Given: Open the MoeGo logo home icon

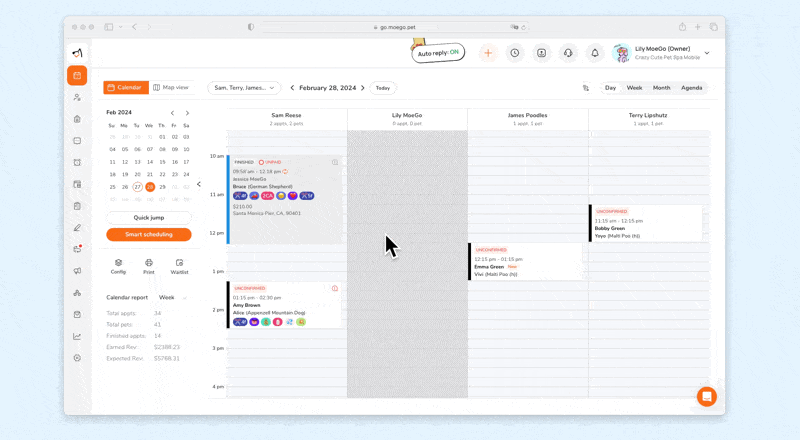Looking at the screenshot, I should coord(77,53).
